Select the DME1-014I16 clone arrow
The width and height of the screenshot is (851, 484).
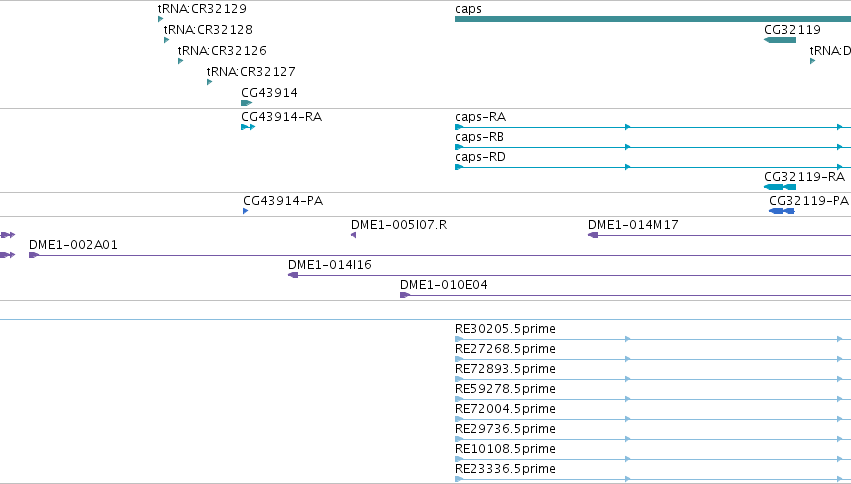pos(293,275)
